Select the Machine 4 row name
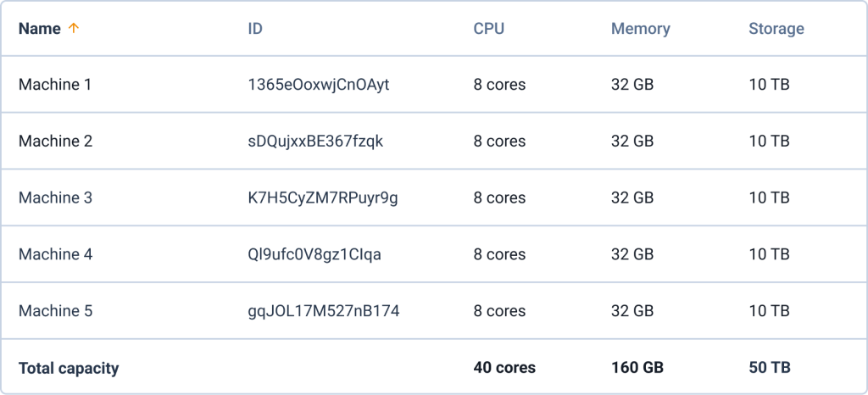This screenshot has height=395, width=868. point(55,254)
